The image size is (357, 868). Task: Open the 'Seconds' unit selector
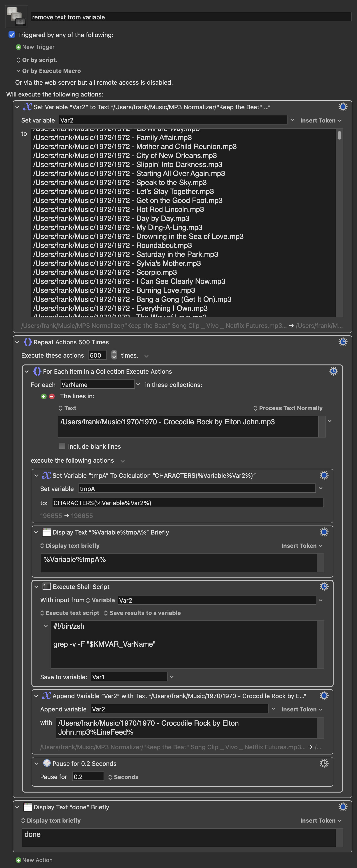[123, 777]
